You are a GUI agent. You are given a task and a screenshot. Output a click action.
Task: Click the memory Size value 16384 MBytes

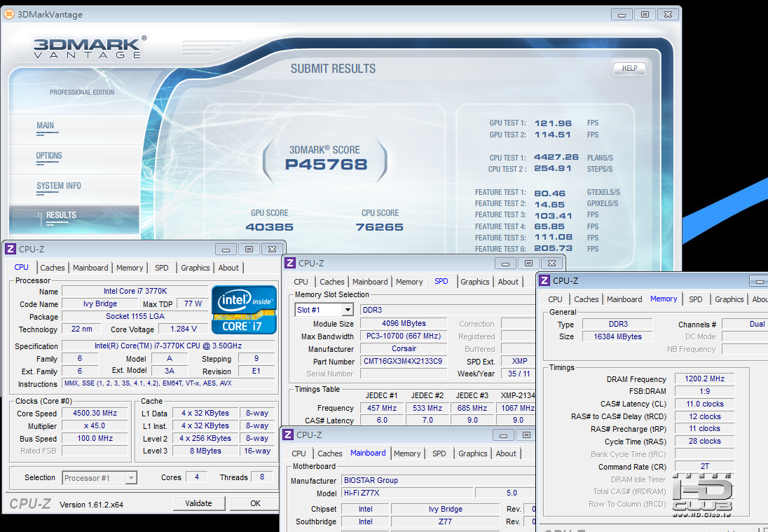[x=617, y=336]
